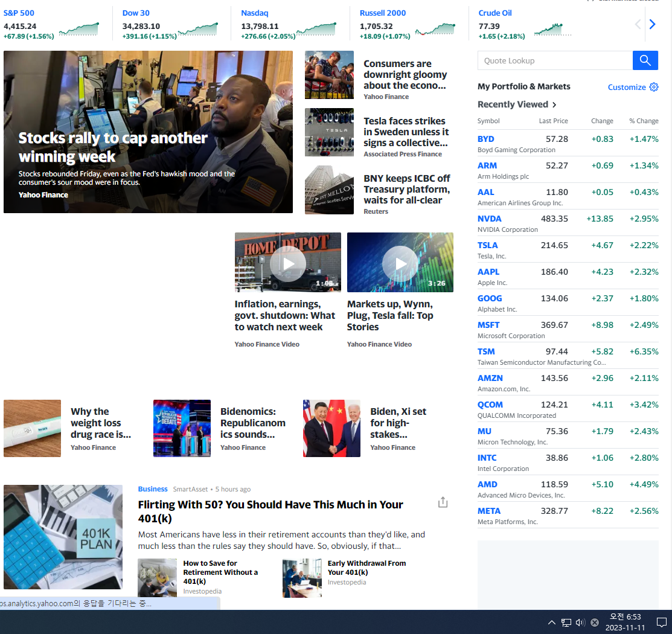This screenshot has width=672, height=634.
Task: Open the S&P 500 index link
Action: pos(19,13)
